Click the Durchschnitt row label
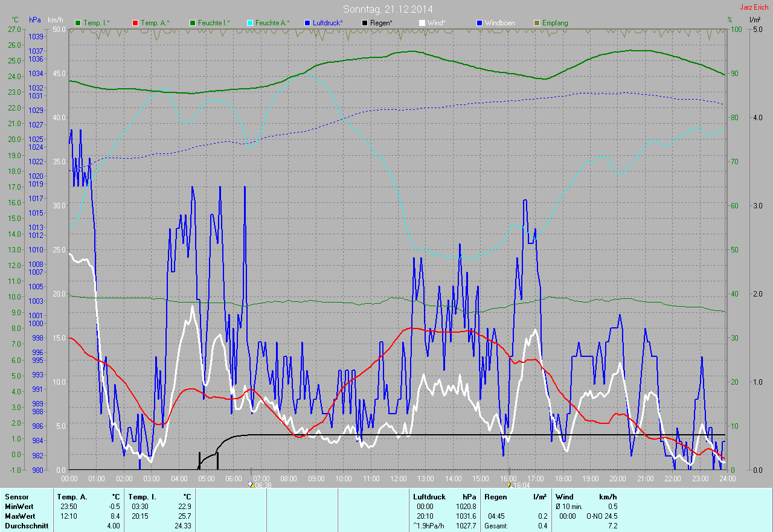The width and height of the screenshot is (773, 532). click(x=26, y=526)
